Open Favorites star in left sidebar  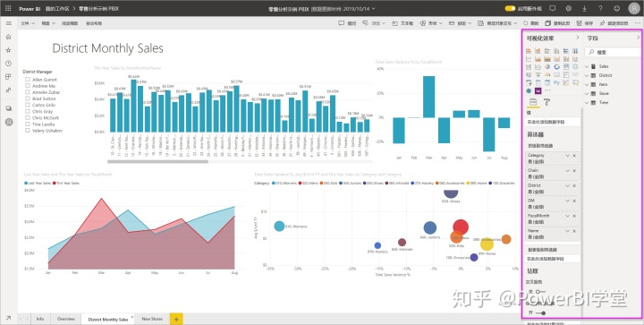point(8,50)
